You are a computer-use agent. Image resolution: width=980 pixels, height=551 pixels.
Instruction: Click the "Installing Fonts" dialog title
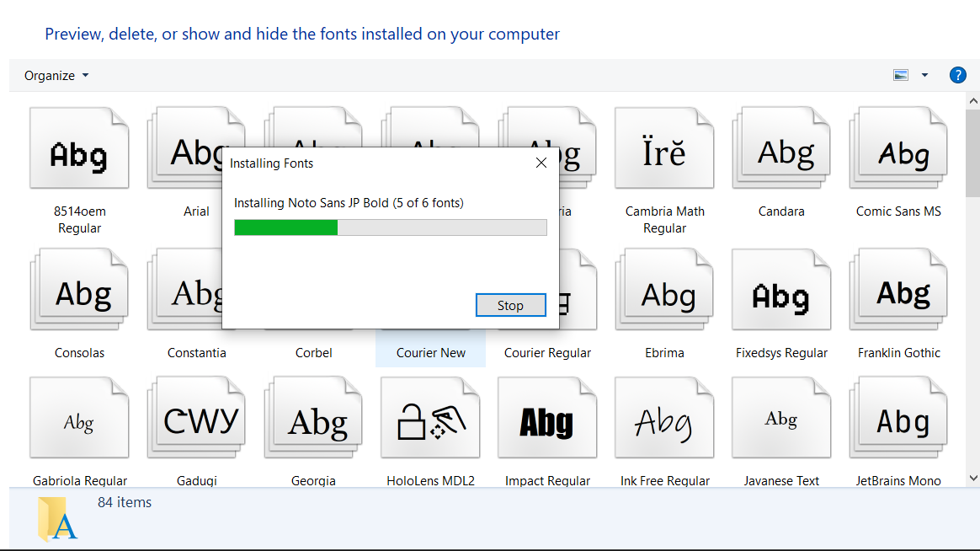click(x=271, y=163)
